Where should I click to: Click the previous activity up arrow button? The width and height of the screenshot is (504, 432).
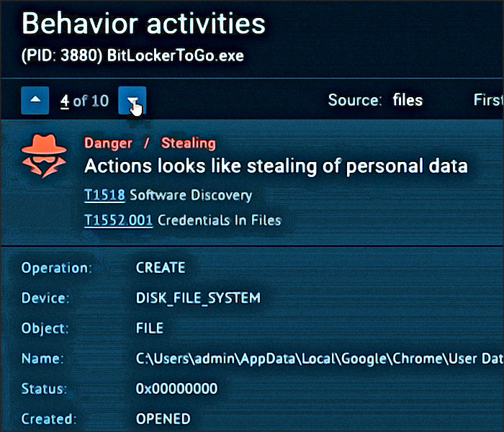pyautogui.click(x=35, y=101)
